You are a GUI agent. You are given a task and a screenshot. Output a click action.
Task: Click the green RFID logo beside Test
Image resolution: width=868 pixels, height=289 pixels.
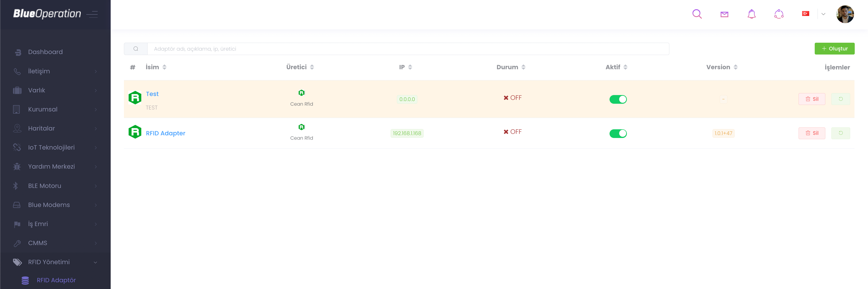coord(135,98)
